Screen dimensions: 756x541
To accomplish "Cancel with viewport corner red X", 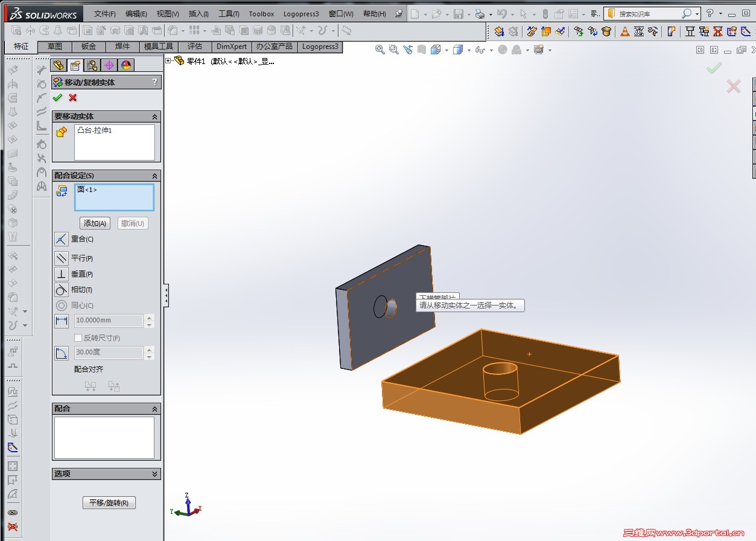I will click(x=734, y=86).
